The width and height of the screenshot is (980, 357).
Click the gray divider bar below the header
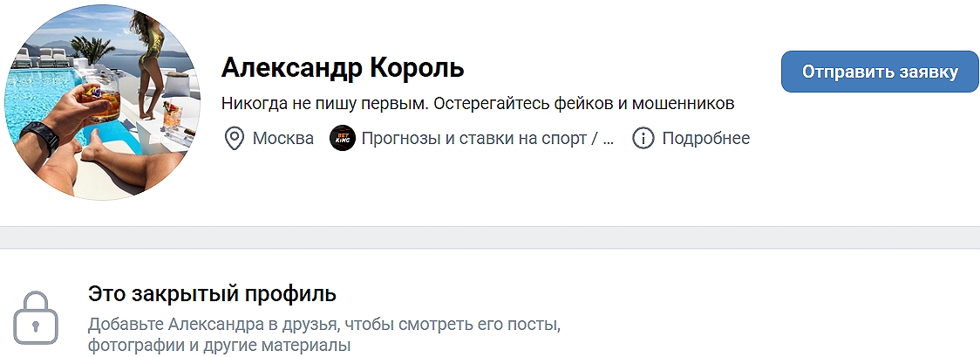click(x=490, y=237)
